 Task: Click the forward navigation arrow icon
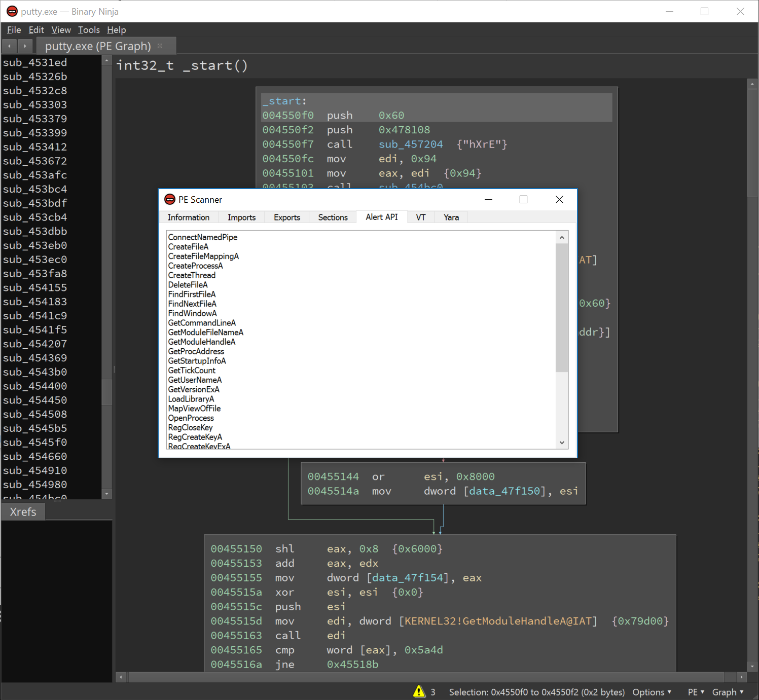pyautogui.click(x=25, y=46)
